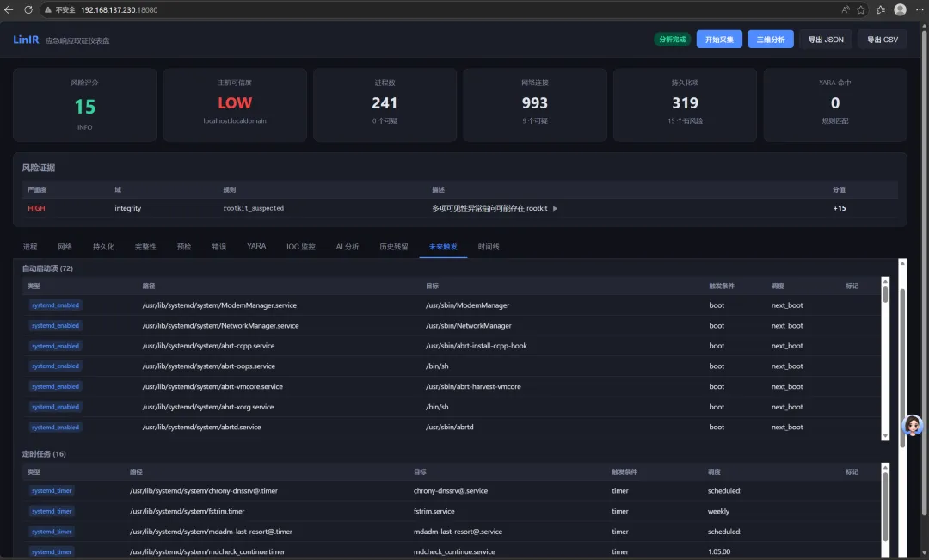The image size is (929, 560).
Task: Click systemd_enabled tag on ModemManager.service row
Action: 55,305
